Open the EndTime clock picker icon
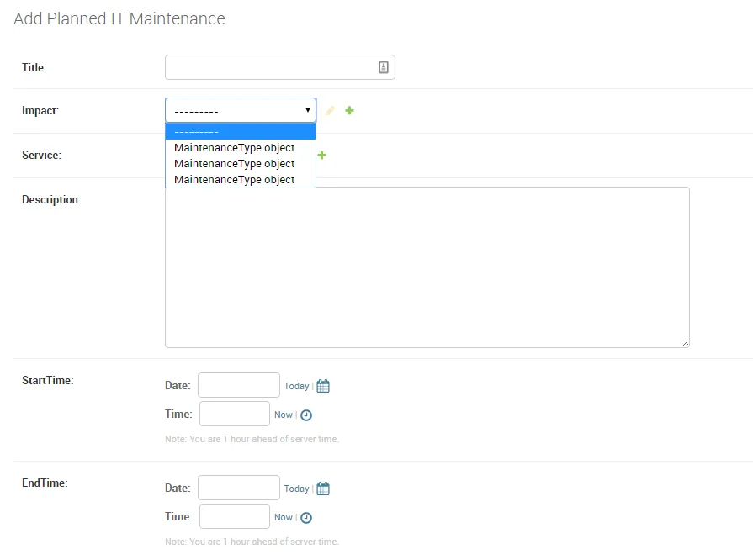Viewport: 753px width, 560px height. point(306,518)
